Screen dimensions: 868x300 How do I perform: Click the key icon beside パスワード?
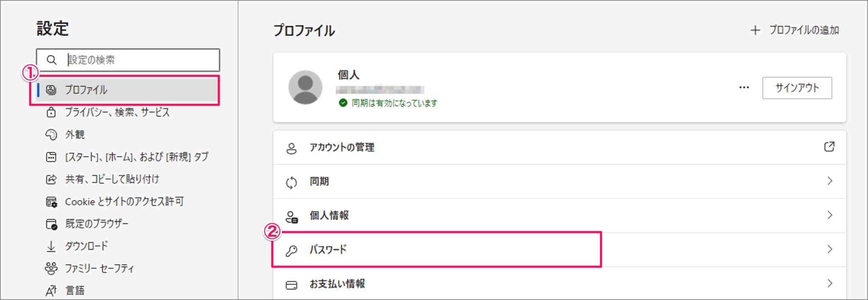tap(292, 250)
